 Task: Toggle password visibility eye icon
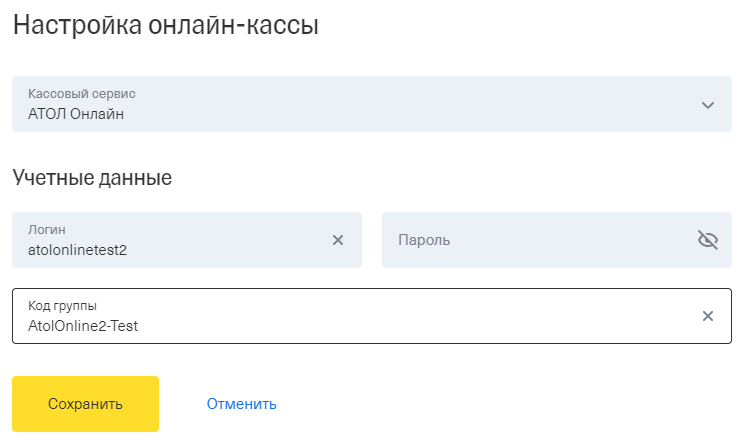pos(707,240)
